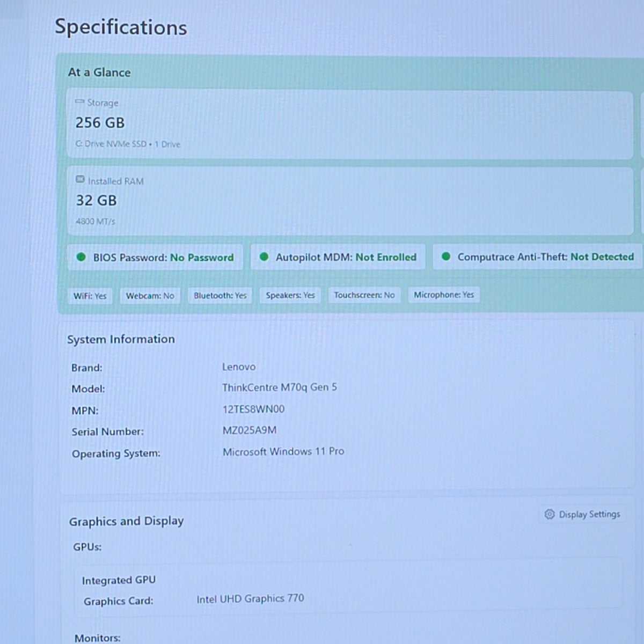Click the System Information heading
This screenshot has width=644, height=644.
coord(121,339)
